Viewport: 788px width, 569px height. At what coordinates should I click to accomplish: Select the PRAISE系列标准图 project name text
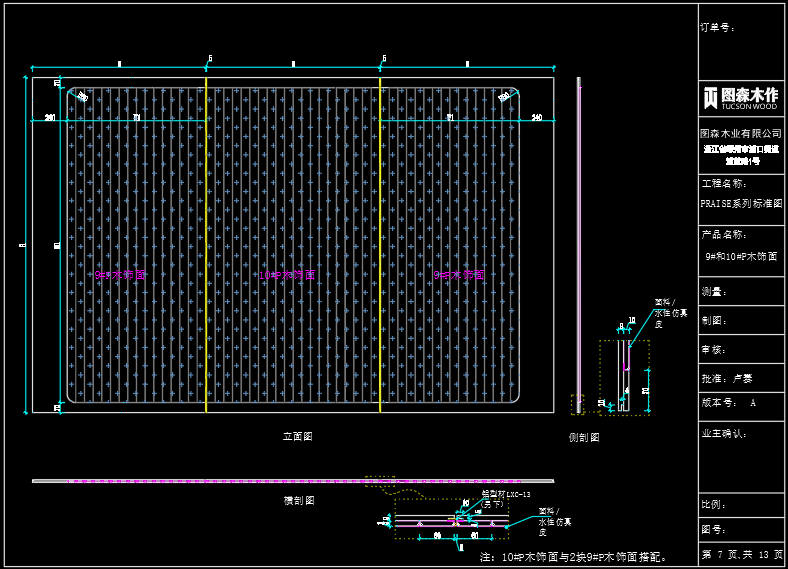(741, 203)
